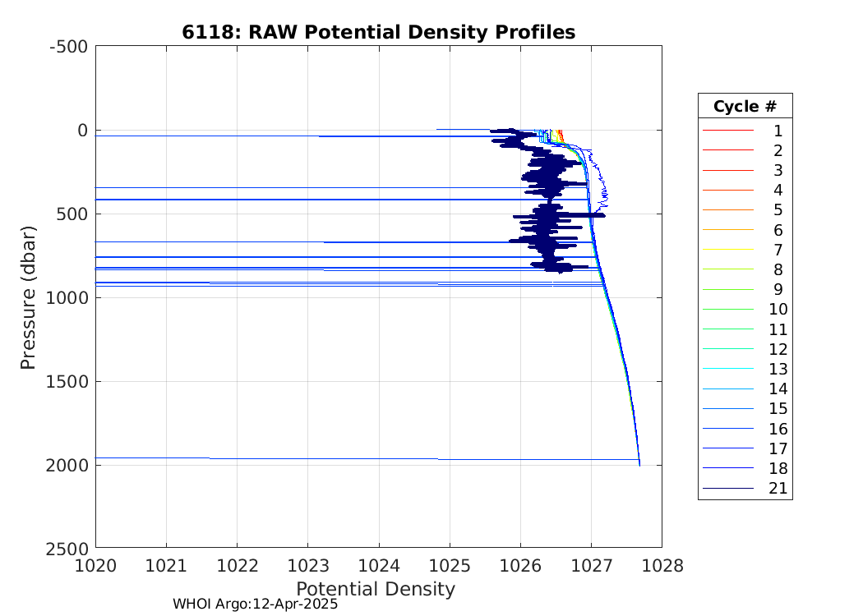Click the red line swatch for cycle 1
863x616 pixels.
pyautogui.click(x=727, y=131)
